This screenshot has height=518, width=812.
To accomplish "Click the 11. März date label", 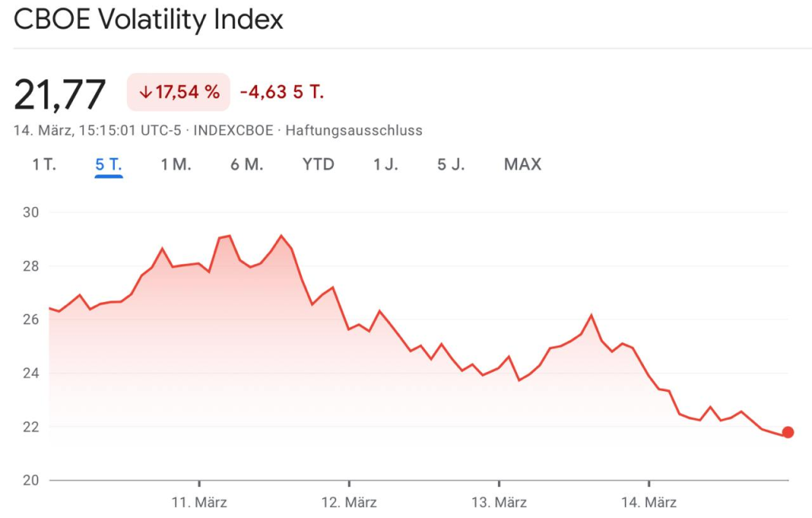I will tap(199, 502).
